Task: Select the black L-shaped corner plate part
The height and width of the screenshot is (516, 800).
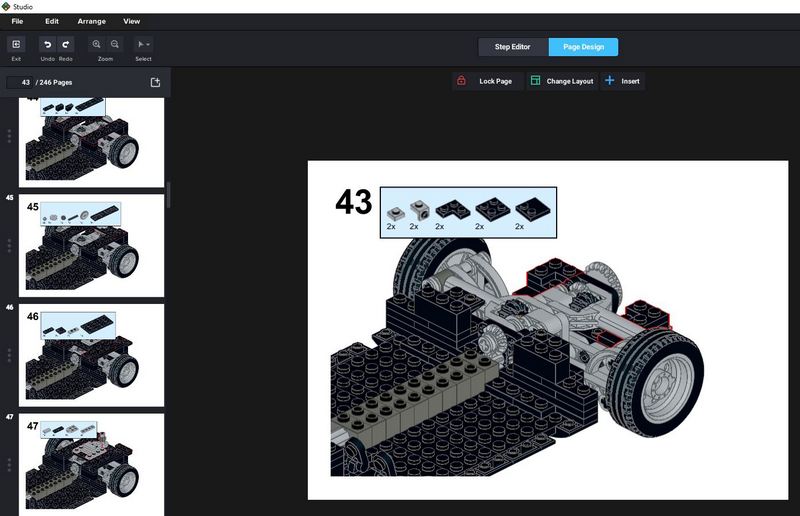Action: click(x=453, y=209)
